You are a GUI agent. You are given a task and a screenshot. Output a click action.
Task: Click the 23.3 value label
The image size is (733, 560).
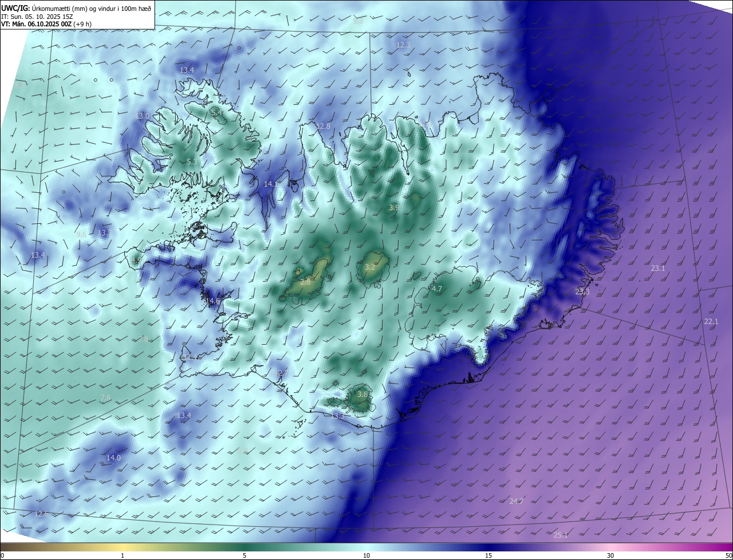[582, 291]
